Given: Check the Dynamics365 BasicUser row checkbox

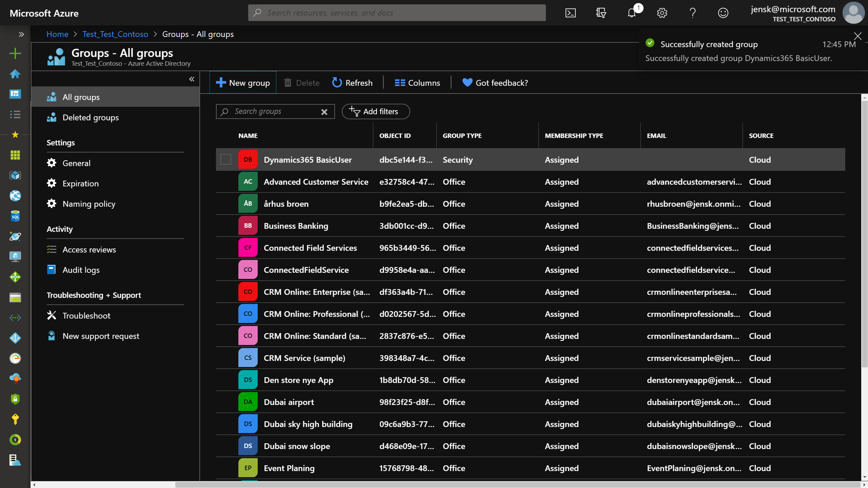Looking at the screenshot, I should point(226,159).
